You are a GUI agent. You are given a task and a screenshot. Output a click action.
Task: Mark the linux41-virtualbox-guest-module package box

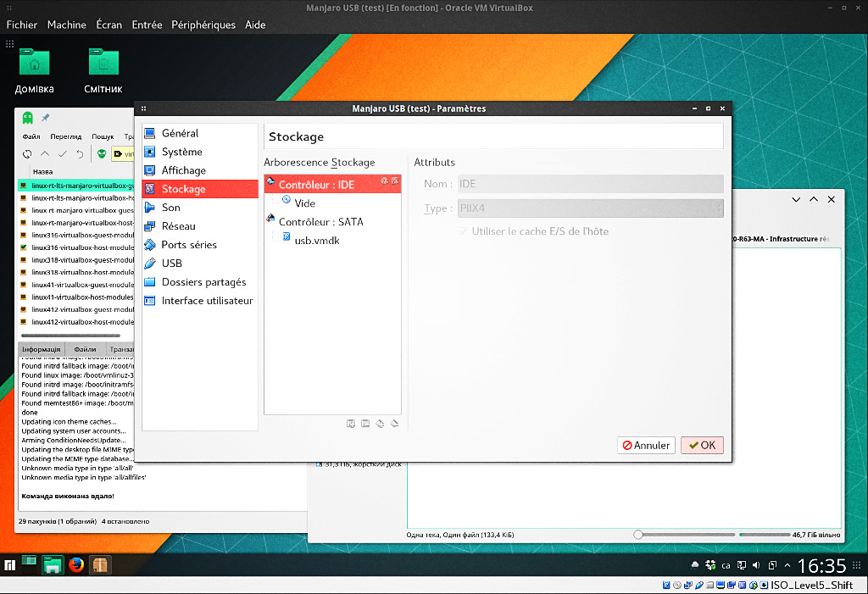23,285
